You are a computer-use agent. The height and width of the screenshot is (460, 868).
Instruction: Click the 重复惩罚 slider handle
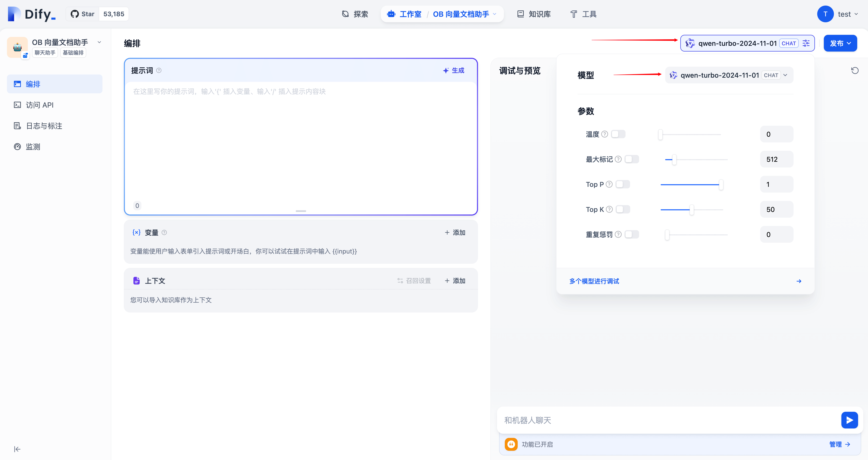tap(667, 235)
